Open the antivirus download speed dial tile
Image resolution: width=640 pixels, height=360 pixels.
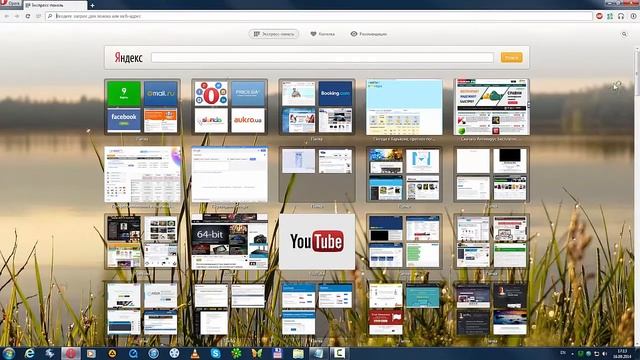pyautogui.click(x=491, y=107)
